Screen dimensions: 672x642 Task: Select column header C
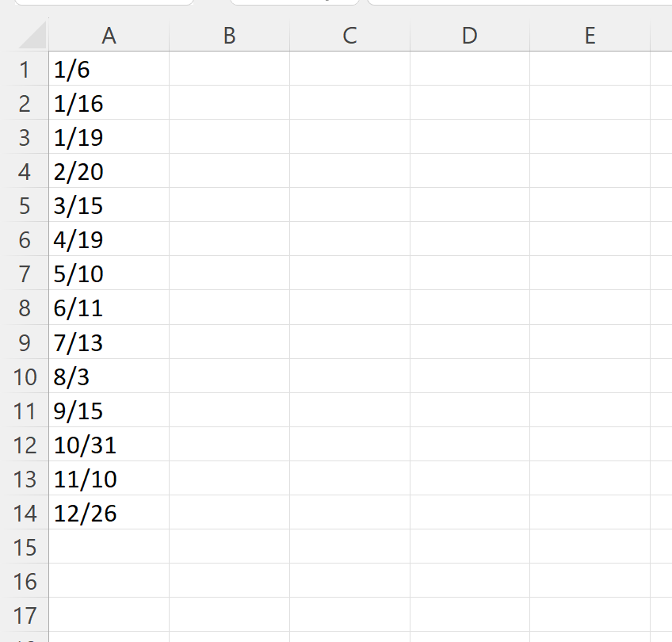[349, 35]
